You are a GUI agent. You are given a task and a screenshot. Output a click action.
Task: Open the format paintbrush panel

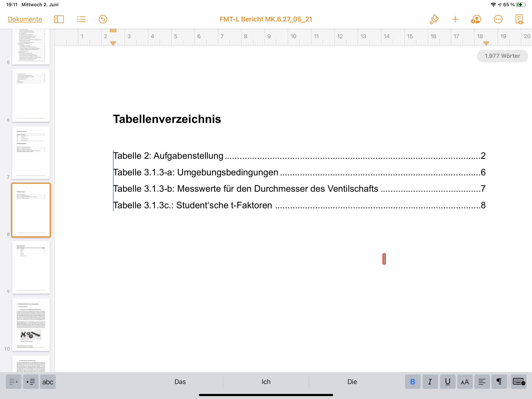click(434, 19)
